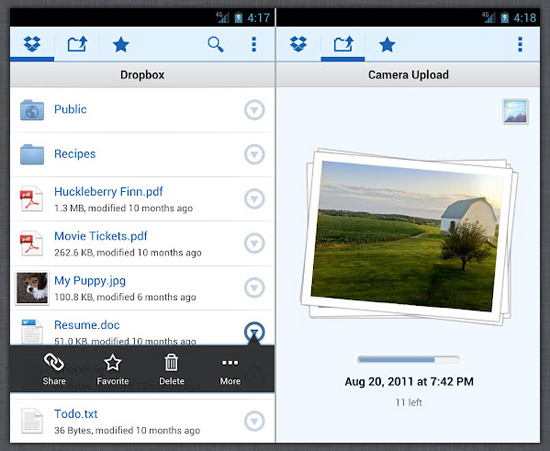
Task: Tap the 11 left remaining count
Action: click(409, 402)
